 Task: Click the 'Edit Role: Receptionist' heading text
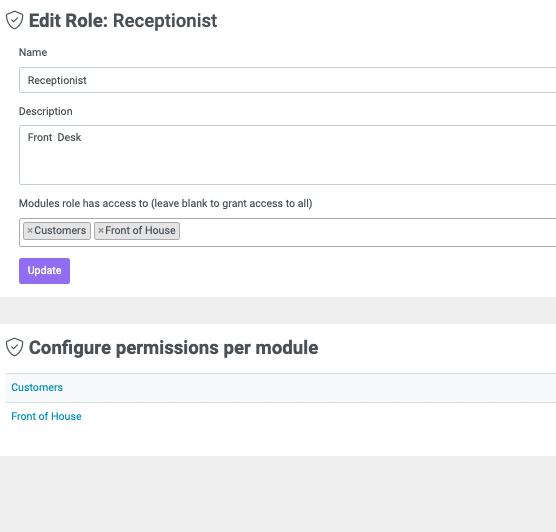pos(123,20)
